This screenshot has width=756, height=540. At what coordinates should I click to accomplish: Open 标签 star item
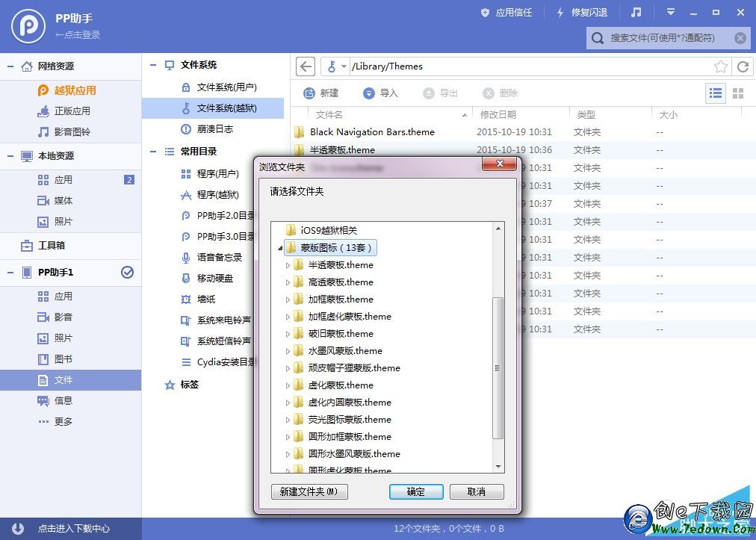tap(182, 384)
